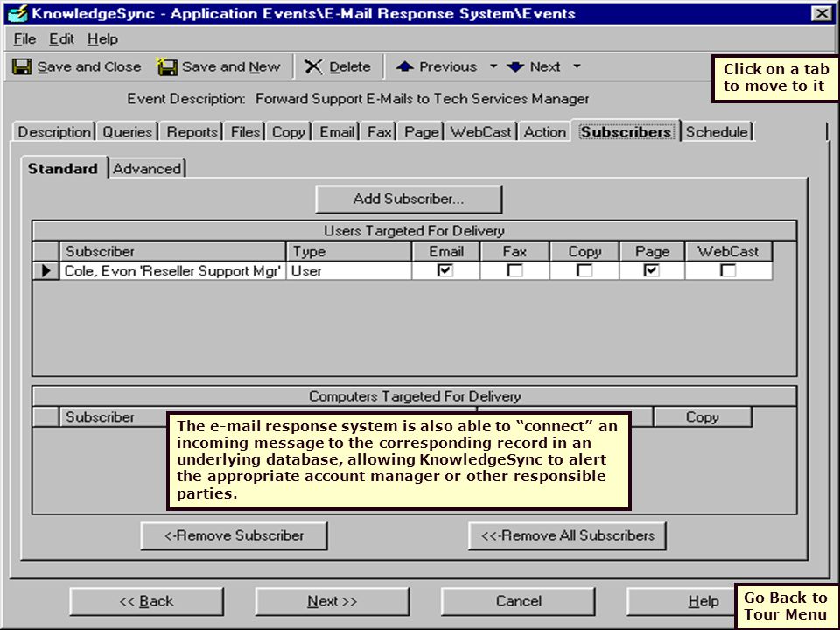This screenshot has width=840, height=630.
Task: Click the Subscriber column header in Users table
Action: coord(172,251)
